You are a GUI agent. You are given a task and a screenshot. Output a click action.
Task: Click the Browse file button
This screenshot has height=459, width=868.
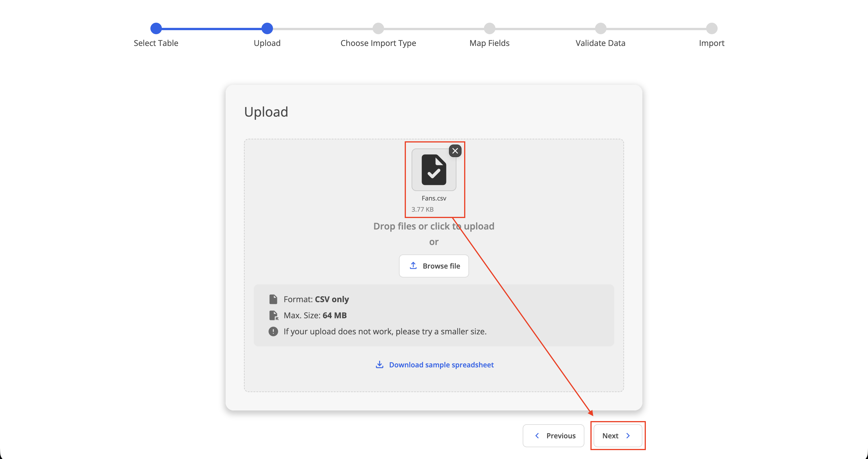(434, 266)
